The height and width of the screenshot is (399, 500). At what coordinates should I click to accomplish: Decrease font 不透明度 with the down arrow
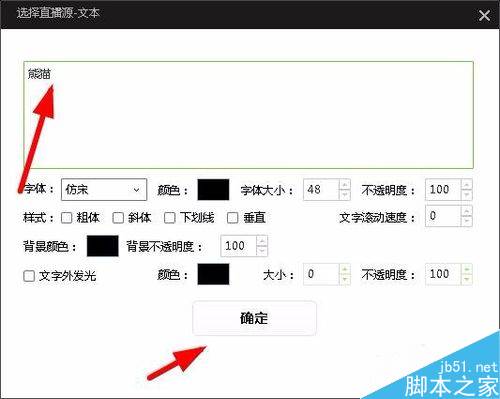467,195
